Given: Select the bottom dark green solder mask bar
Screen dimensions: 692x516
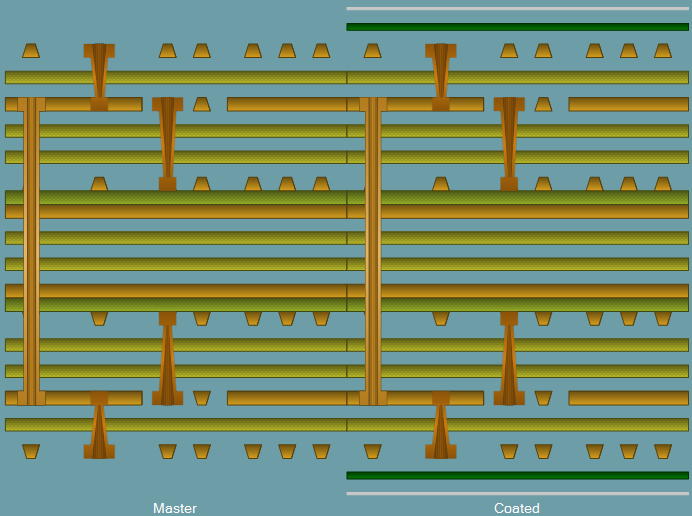Looking at the screenshot, I should click(x=518, y=475).
